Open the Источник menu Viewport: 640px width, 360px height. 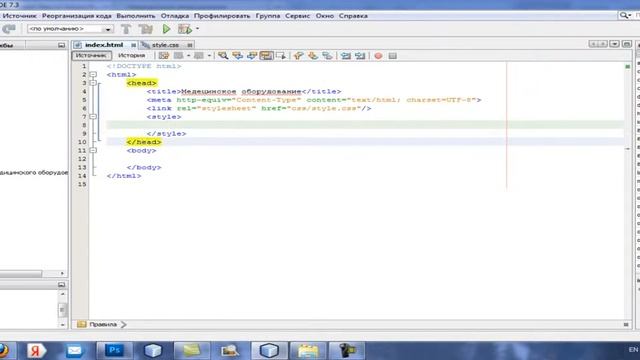click(19, 16)
